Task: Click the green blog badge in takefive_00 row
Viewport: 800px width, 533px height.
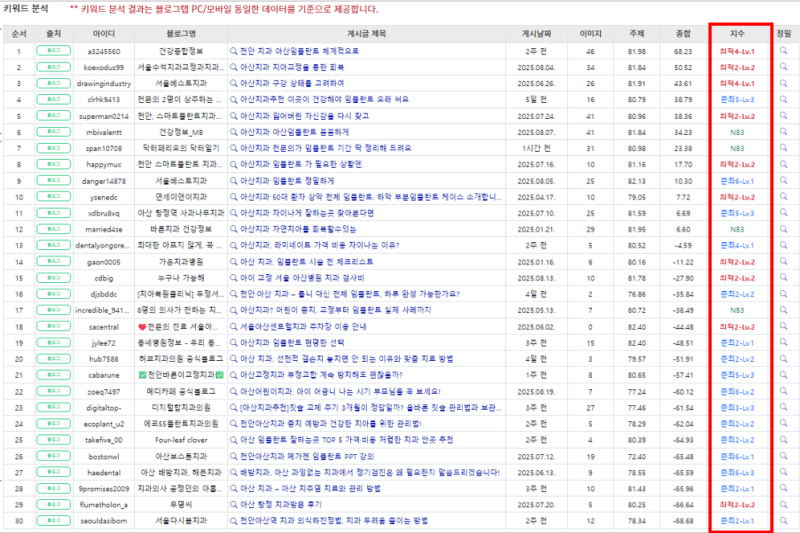Action: tap(54, 440)
